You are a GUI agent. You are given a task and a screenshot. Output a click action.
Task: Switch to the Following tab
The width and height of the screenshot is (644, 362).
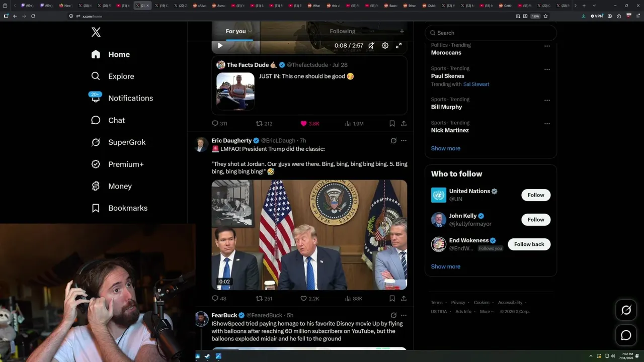tap(342, 31)
